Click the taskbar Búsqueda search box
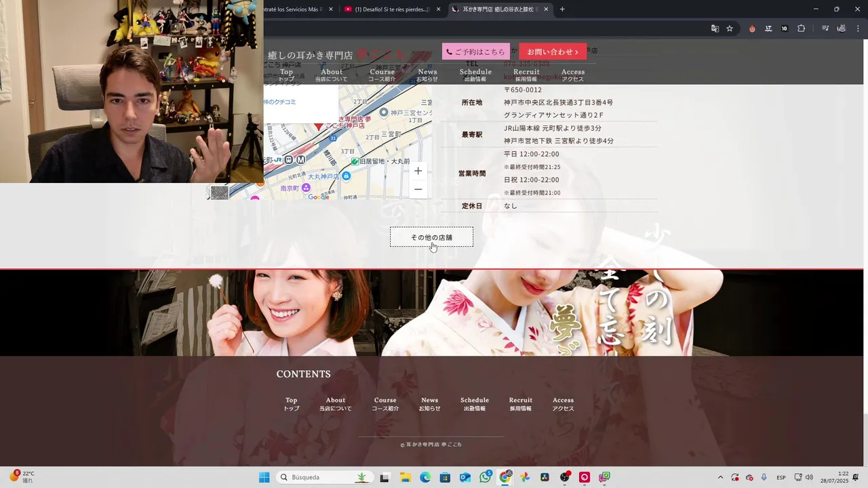868x488 pixels. (325, 477)
